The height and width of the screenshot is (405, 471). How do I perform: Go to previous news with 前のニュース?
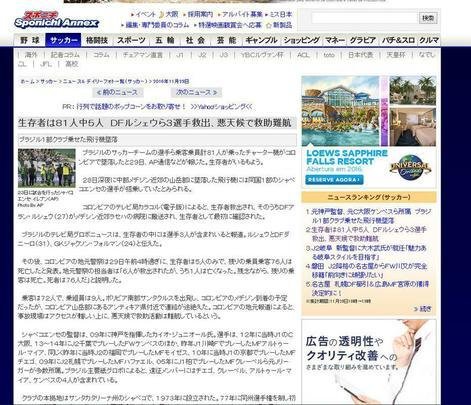(118, 92)
